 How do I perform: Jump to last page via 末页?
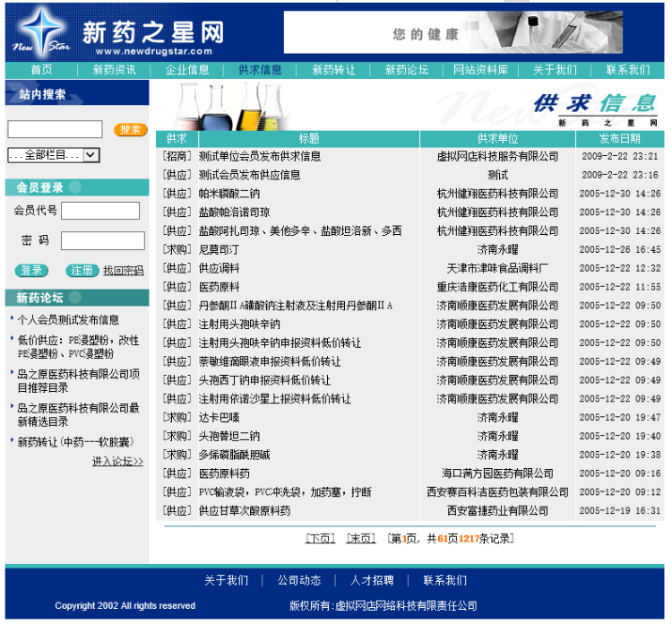[x=361, y=538]
